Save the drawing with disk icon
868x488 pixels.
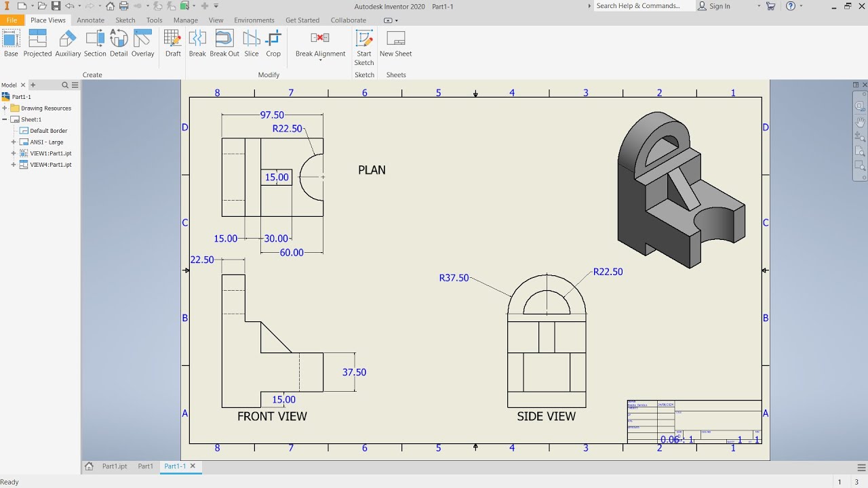coord(56,6)
